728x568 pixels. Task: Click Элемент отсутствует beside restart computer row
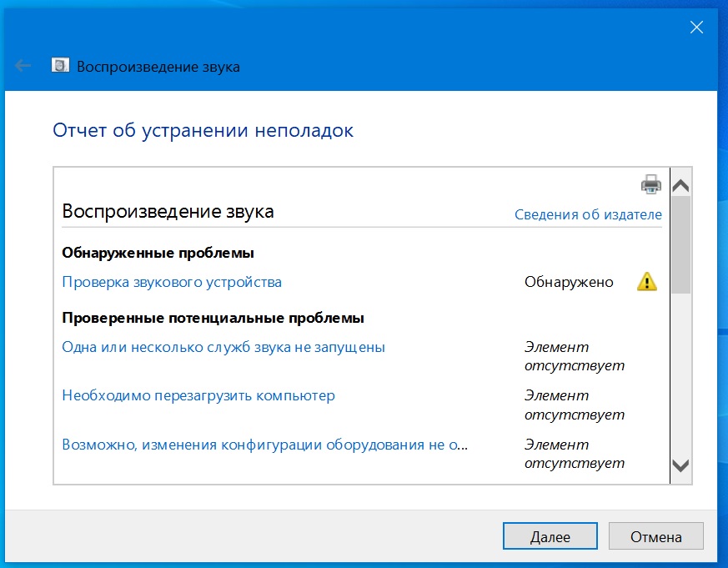pos(575,405)
